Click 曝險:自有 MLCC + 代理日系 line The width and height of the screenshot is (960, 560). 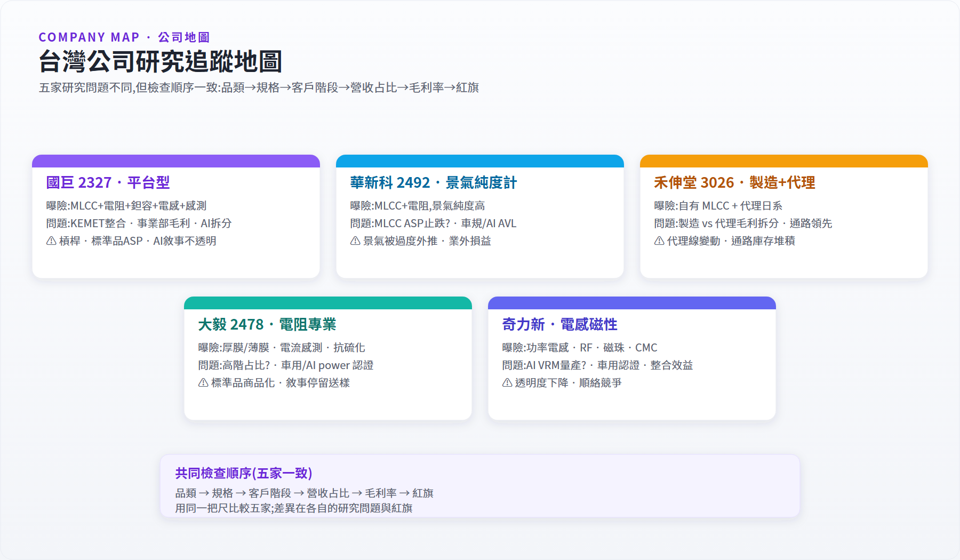click(x=718, y=206)
